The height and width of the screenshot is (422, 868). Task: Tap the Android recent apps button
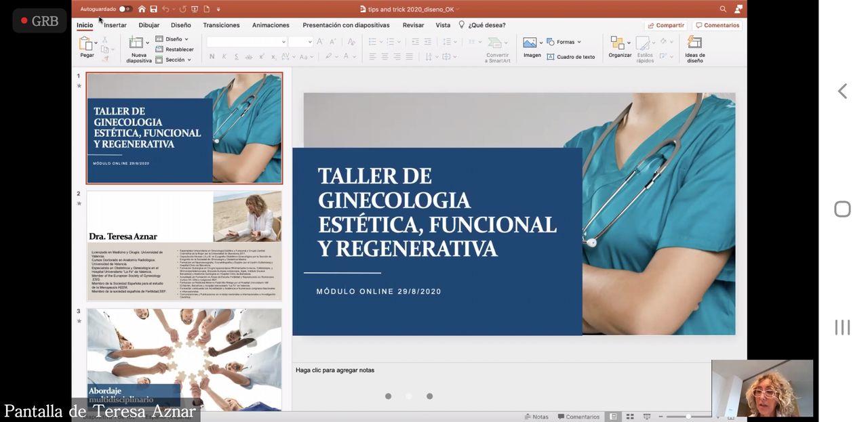coord(842,327)
